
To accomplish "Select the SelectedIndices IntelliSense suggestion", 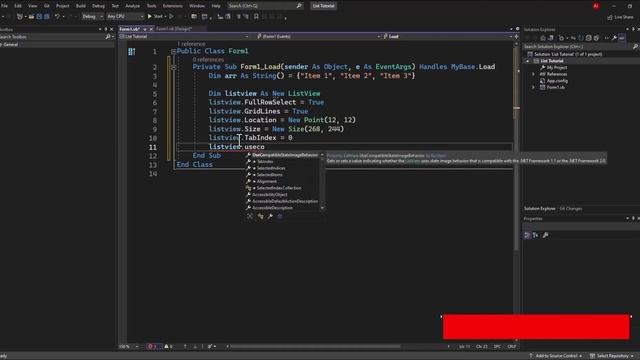I will tap(271, 168).
